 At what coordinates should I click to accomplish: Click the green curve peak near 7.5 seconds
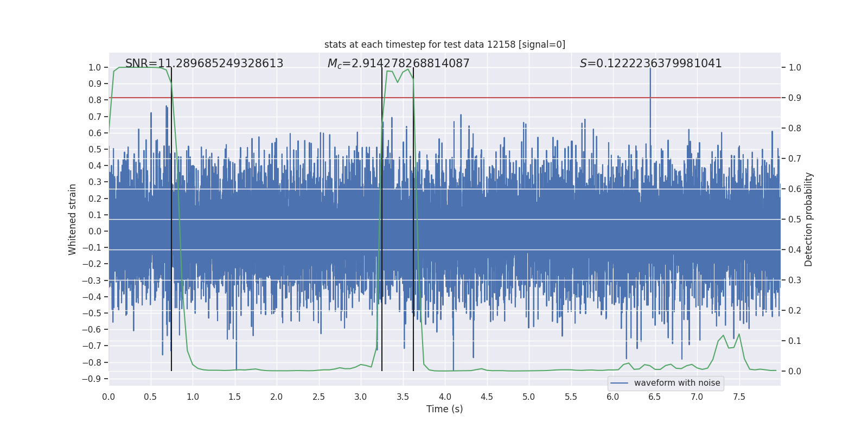point(739,335)
